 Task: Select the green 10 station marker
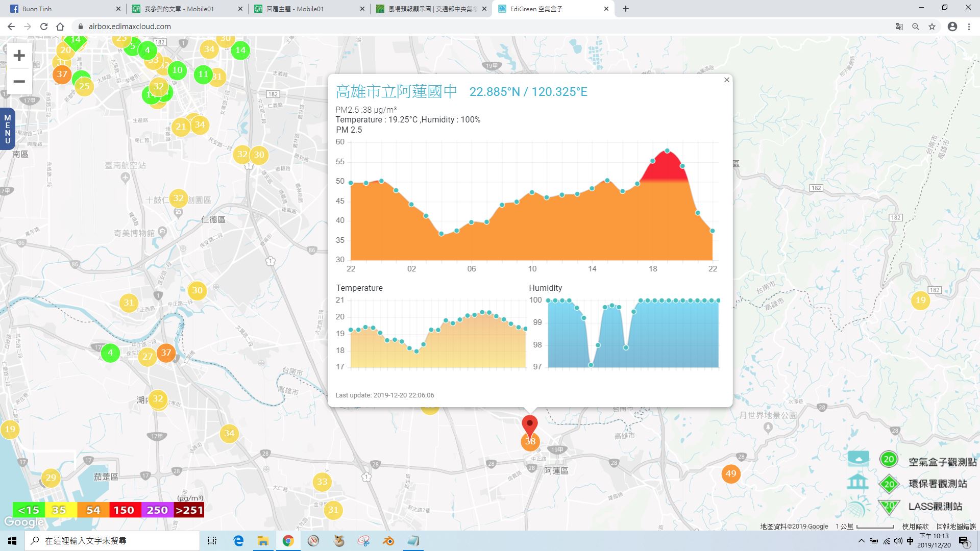[x=177, y=70]
